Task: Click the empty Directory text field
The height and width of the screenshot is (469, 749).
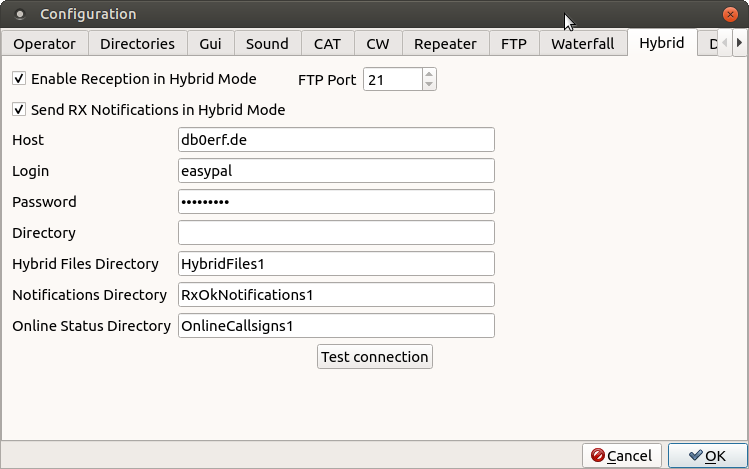Action: point(336,233)
